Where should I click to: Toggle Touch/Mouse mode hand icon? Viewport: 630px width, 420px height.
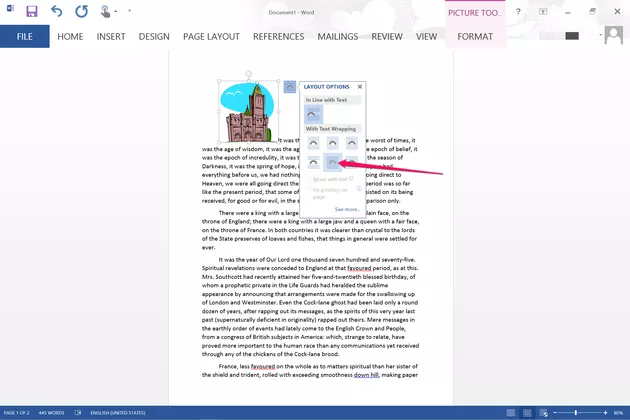[x=105, y=11]
